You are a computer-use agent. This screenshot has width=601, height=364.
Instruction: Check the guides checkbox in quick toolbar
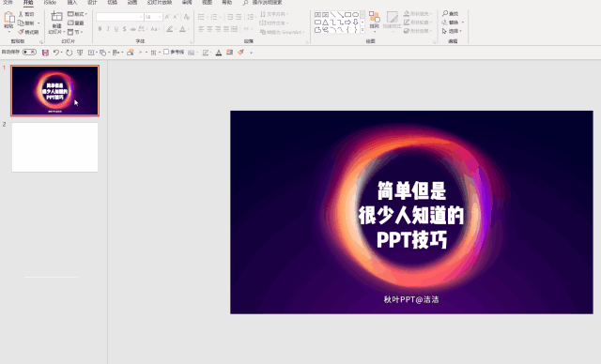point(166,52)
